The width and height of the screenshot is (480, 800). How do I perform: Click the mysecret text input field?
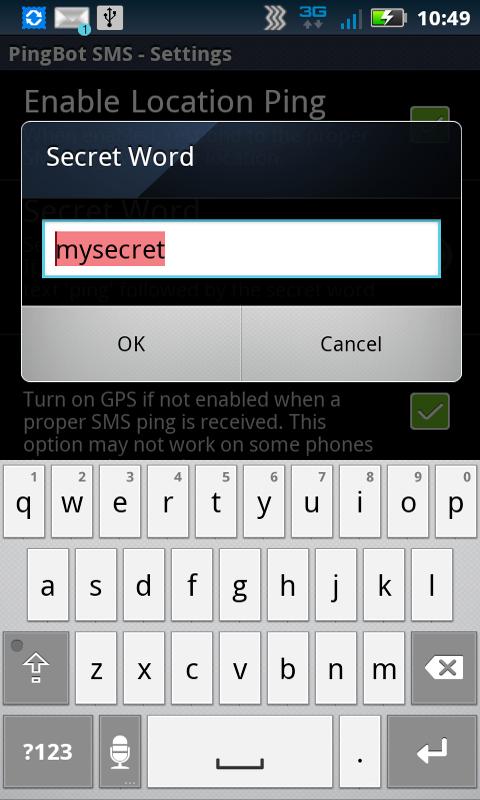point(241,249)
